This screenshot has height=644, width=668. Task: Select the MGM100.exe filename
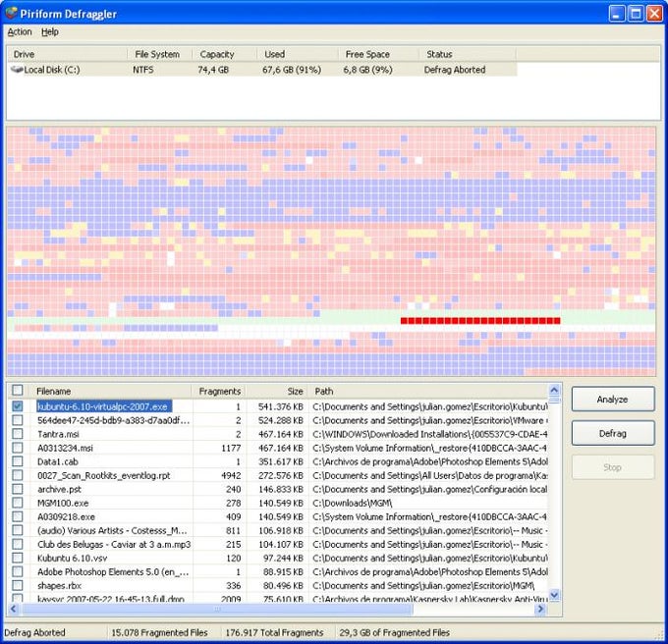pos(63,503)
